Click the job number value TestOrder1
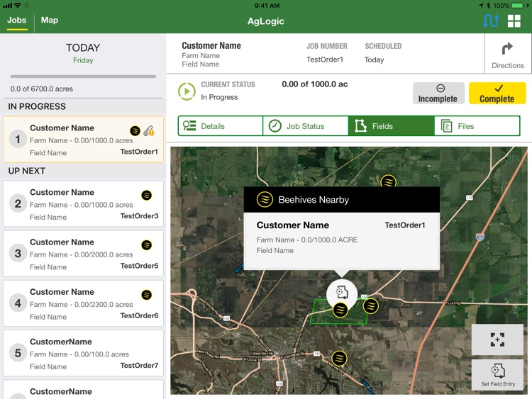This screenshot has height=399, width=532. coord(325,60)
